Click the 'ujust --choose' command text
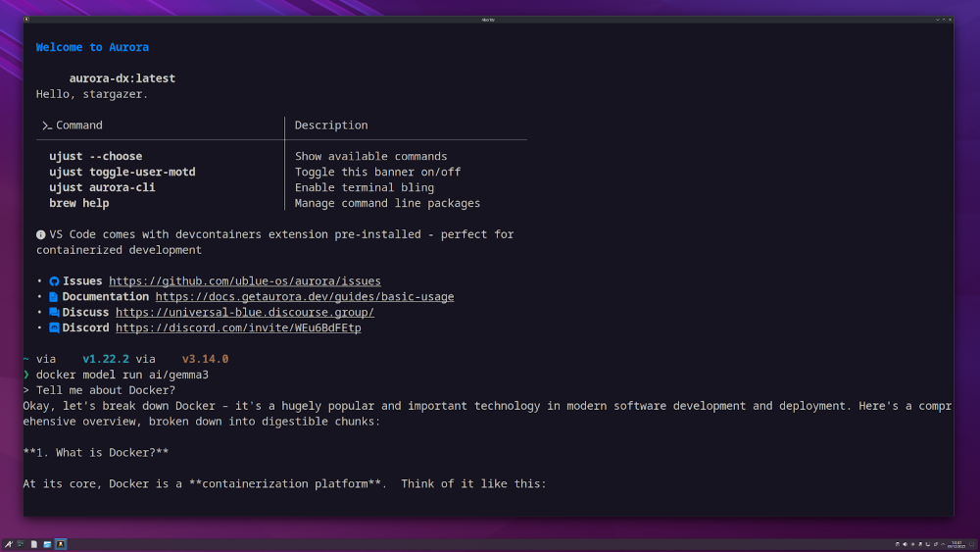 [95, 157]
